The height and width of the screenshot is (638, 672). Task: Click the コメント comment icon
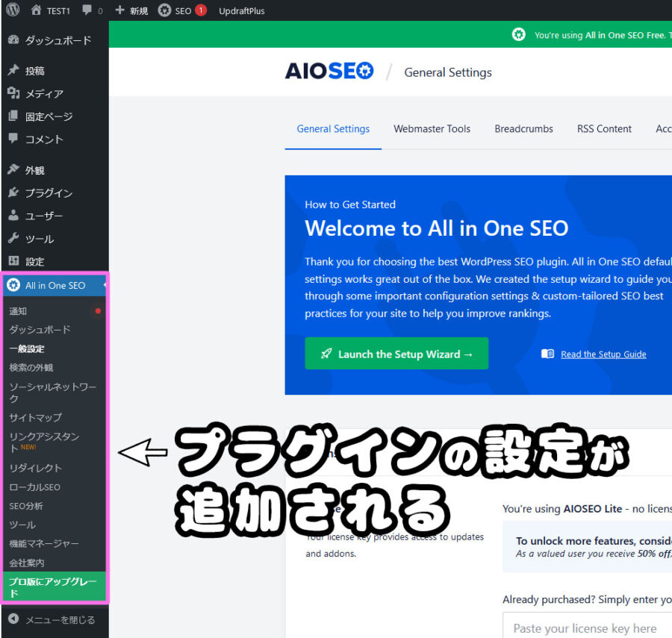13,138
